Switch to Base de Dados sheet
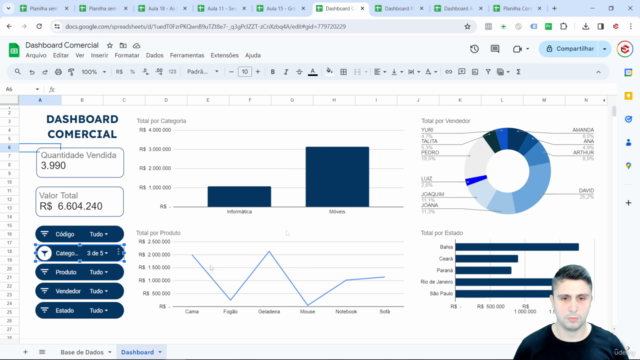Viewport: 640px width, 360px height. click(82, 352)
